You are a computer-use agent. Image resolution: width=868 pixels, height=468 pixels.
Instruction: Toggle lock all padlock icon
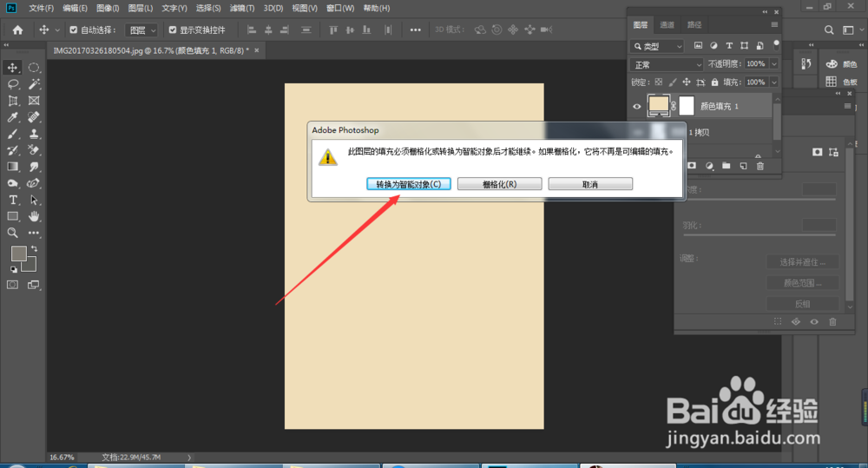tap(714, 82)
